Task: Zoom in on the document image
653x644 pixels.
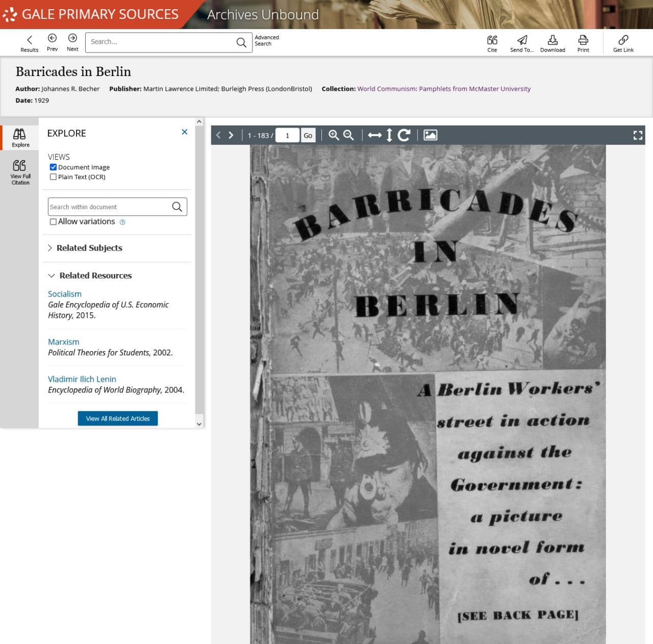Action: pyautogui.click(x=334, y=135)
